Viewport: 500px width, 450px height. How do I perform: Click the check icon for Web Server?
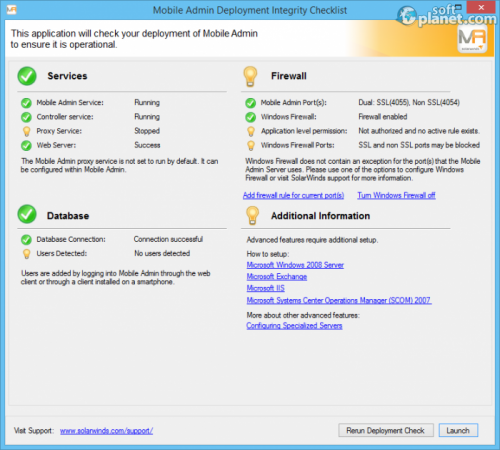pyautogui.click(x=26, y=146)
